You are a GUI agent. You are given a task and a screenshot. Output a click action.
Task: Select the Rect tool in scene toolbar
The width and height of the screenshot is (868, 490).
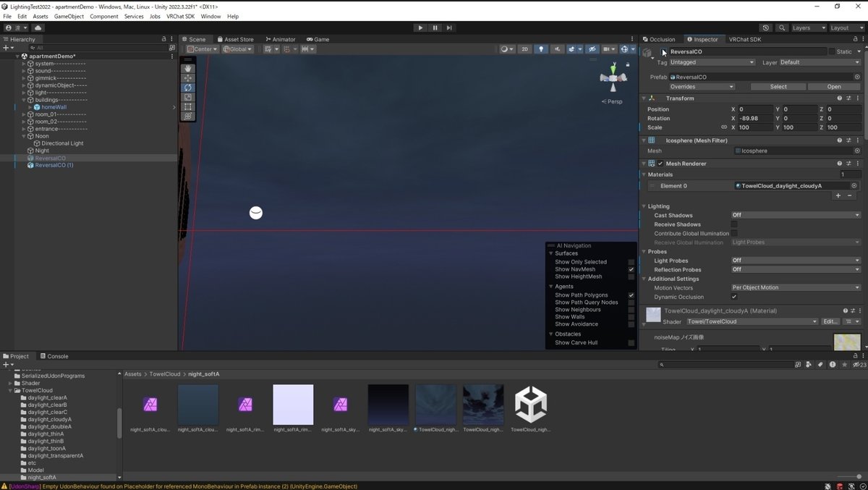pos(188,106)
